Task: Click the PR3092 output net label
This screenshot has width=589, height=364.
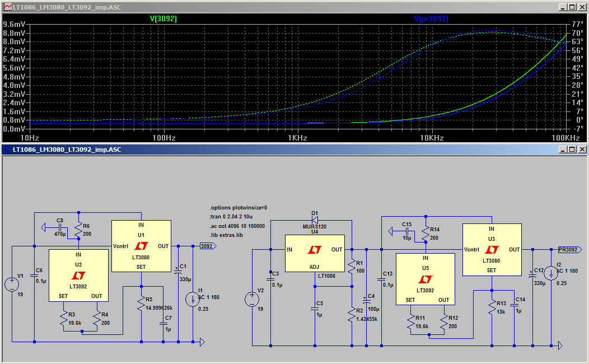Action: [569, 249]
